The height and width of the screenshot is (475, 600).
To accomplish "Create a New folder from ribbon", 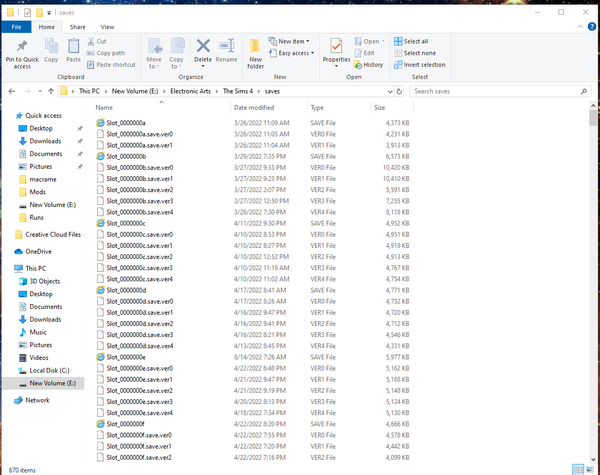I will point(255,54).
